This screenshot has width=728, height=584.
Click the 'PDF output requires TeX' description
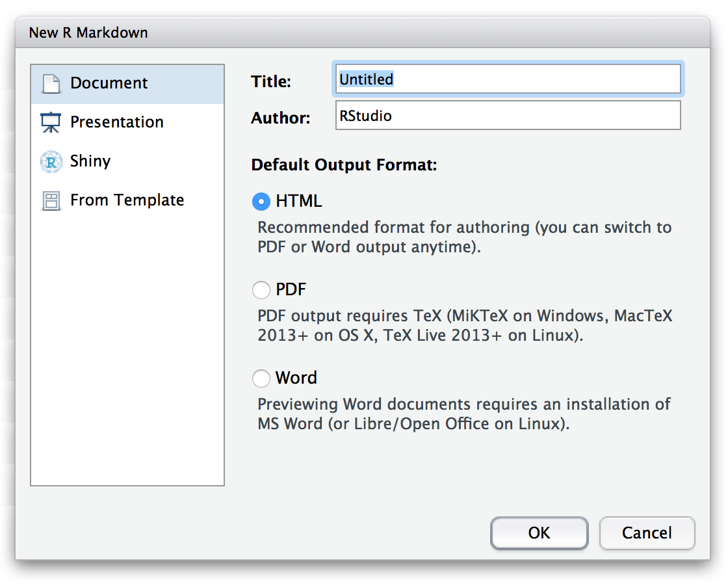click(465, 325)
